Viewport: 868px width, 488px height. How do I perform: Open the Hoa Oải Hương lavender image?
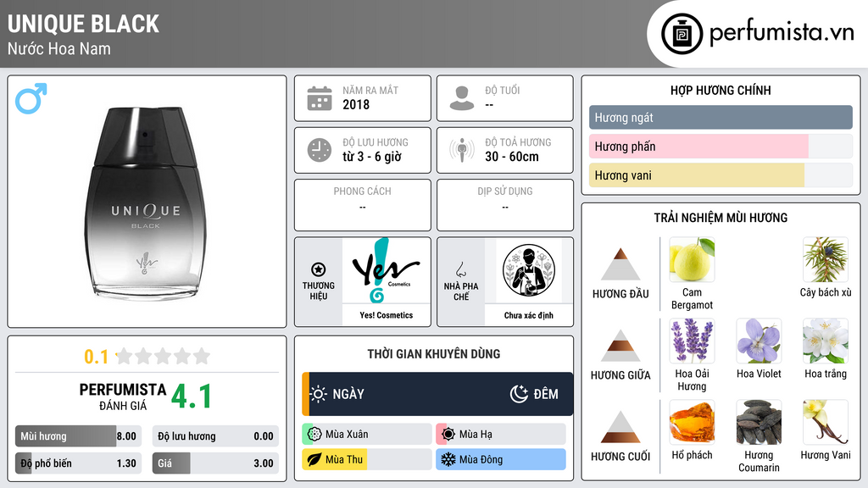(x=692, y=341)
